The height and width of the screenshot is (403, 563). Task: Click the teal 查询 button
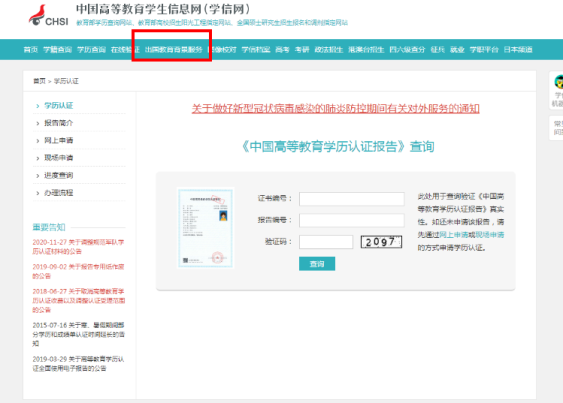(317, 264)
